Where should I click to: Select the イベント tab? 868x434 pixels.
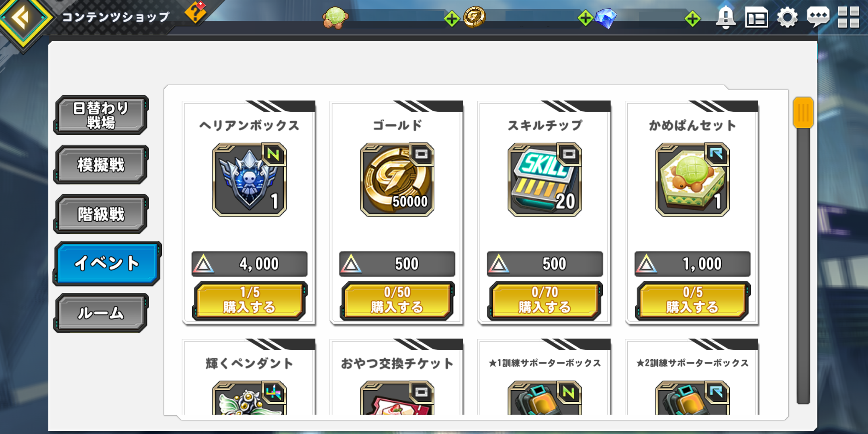click(x=107, y=263)
